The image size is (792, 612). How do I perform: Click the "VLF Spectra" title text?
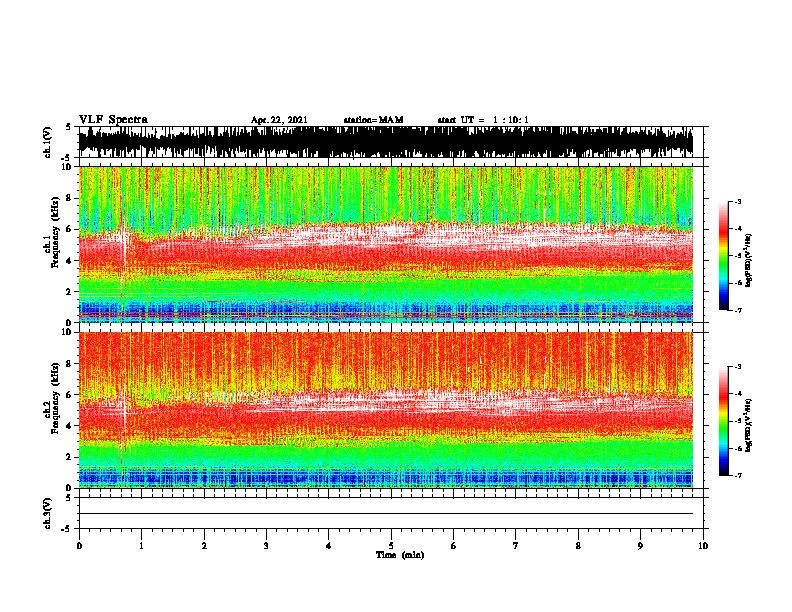pos(113,120)
